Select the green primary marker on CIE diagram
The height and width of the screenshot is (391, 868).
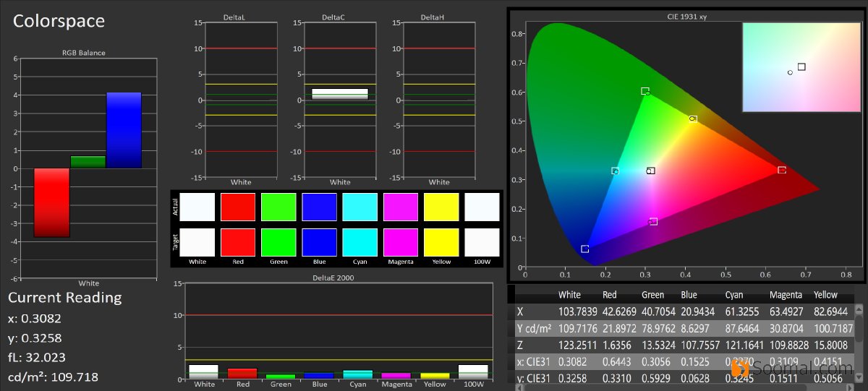(x=645, y=91)
